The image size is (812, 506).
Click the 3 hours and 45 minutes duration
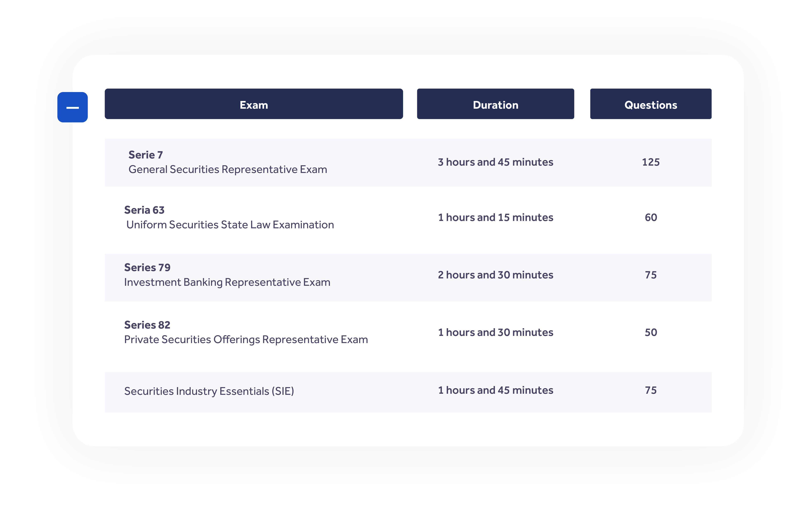point(495,162)
